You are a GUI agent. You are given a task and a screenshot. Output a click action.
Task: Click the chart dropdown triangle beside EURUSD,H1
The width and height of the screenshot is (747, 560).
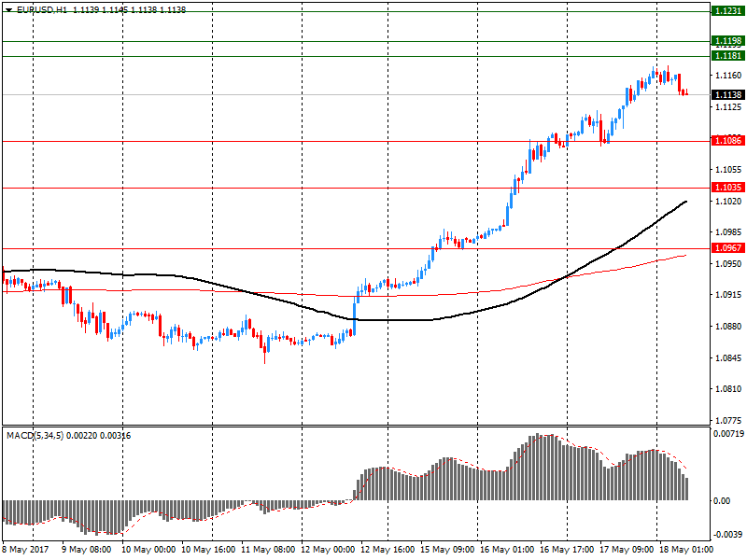click(8, 9)
